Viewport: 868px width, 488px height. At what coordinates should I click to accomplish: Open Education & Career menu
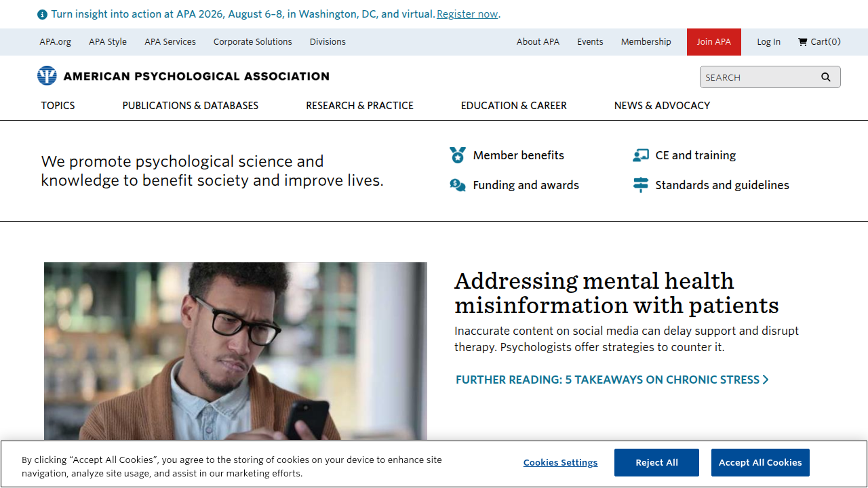(513, 106)
